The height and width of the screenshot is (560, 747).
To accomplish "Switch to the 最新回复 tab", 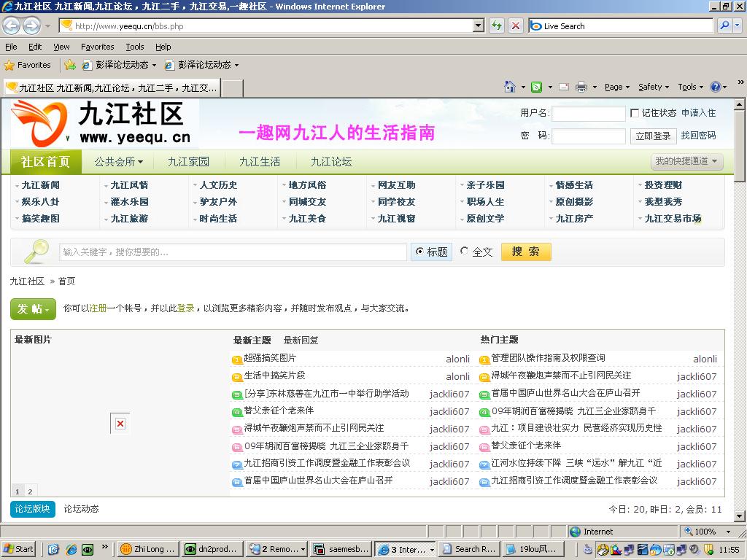I will tap(301, 340).
